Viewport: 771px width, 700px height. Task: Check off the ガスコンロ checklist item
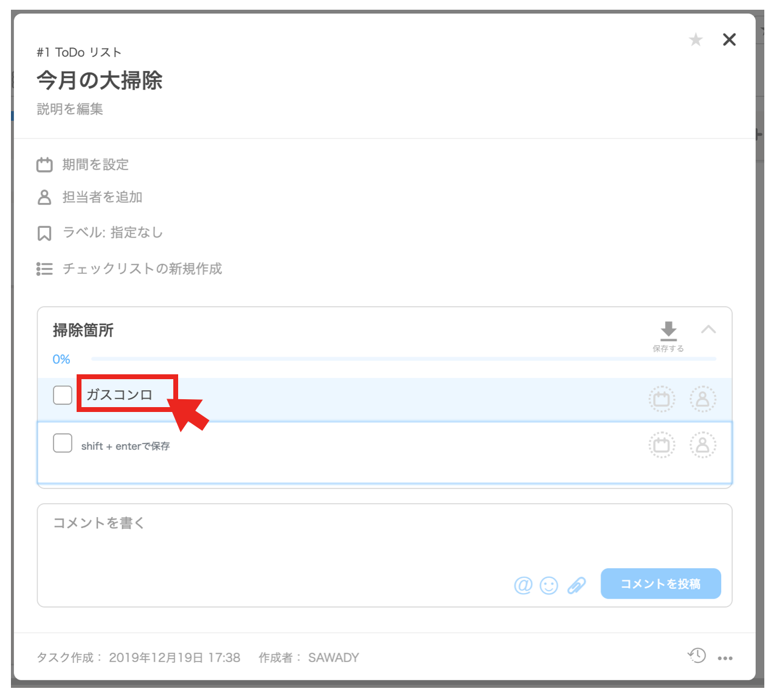(62, 395)
